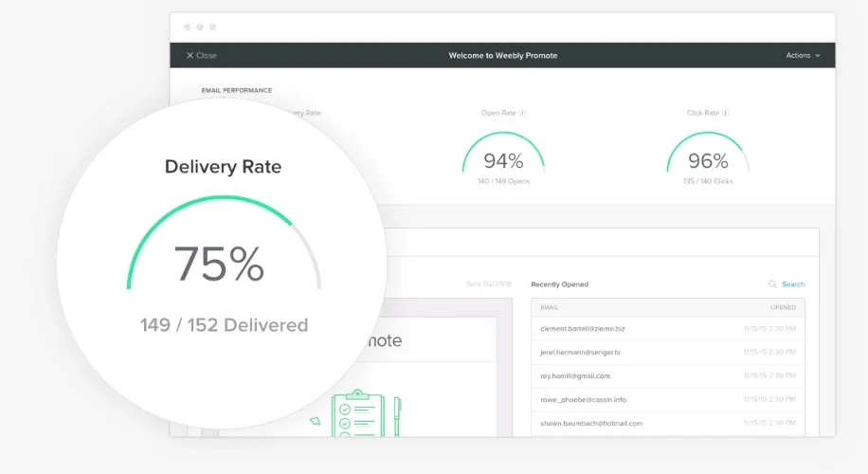Select row jerel.hermann@senger.tv
Image resolution: width=868 pixels, height=474 pixels.
(668, 352)
